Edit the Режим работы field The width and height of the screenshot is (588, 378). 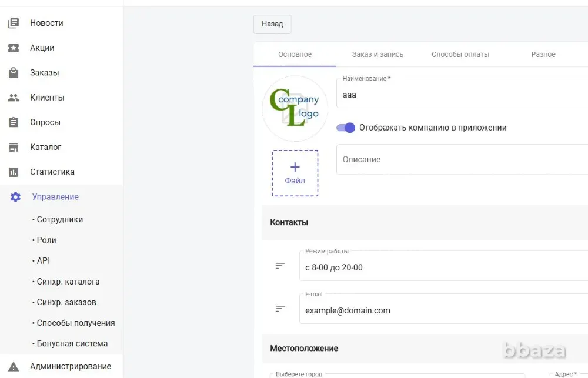coord(443,266)
